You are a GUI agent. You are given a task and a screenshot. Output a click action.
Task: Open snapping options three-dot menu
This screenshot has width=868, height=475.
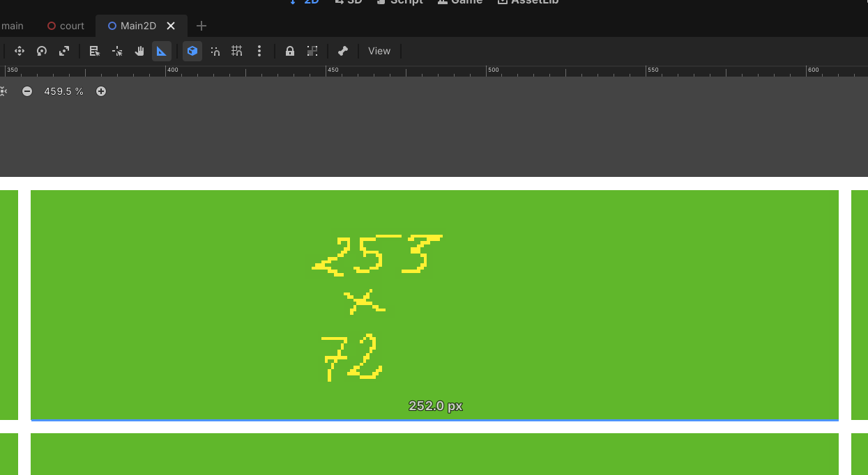(259, 51)
